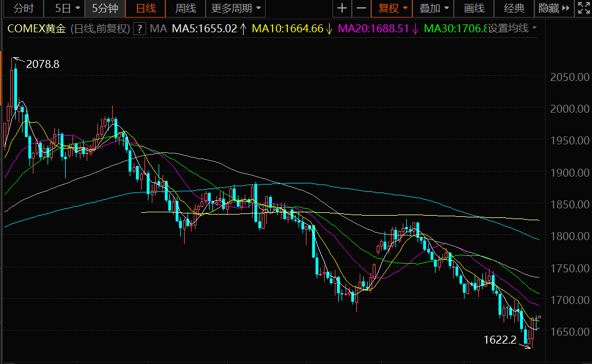Screen dimensions: 592x364
Task: Click the 2078.8 high price marker
Action: tap(42, 64)
